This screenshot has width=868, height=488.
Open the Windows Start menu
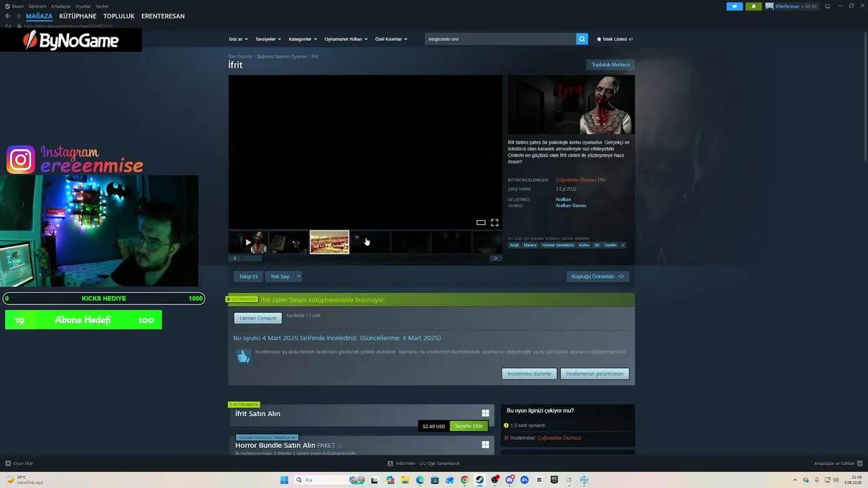284,480
